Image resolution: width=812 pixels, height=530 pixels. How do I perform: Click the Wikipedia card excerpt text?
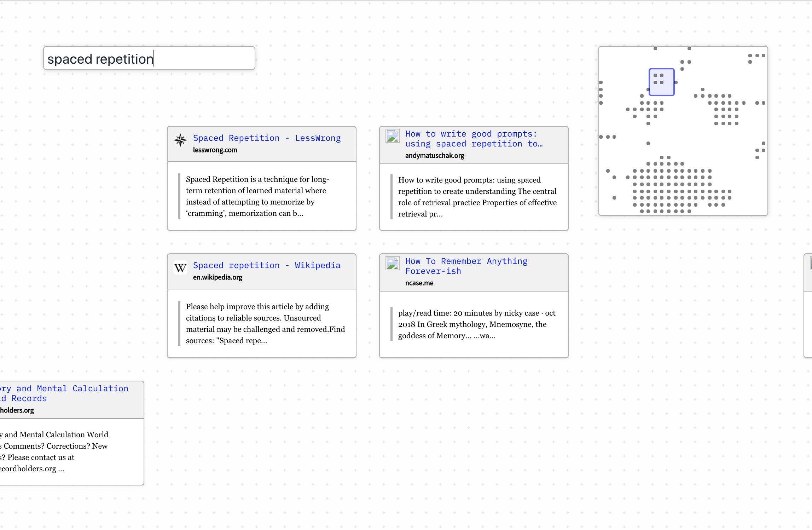[x=265, y=323]
